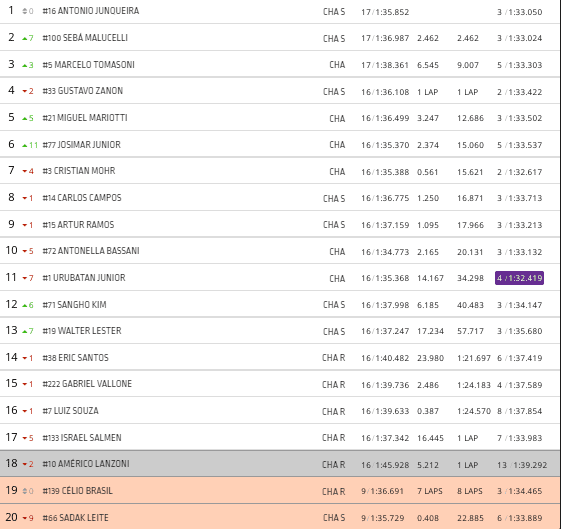Click the purple fastest lap badge 4 / 1:32.419
Screen dimensions: 561x529
click(x=519, y=278)
